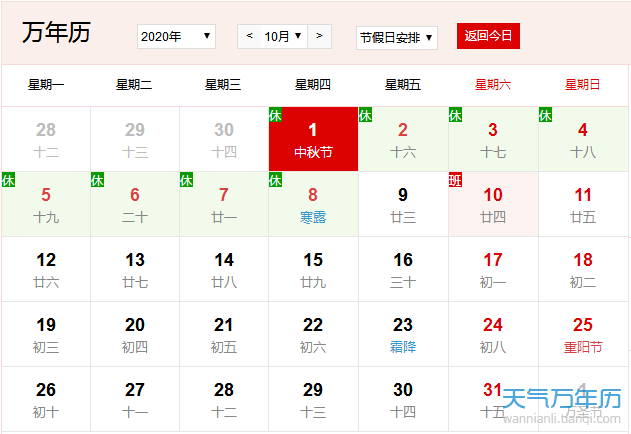Open the 10月 month dropdown
The image size is (631, 434).
click(x=283, y=37)
